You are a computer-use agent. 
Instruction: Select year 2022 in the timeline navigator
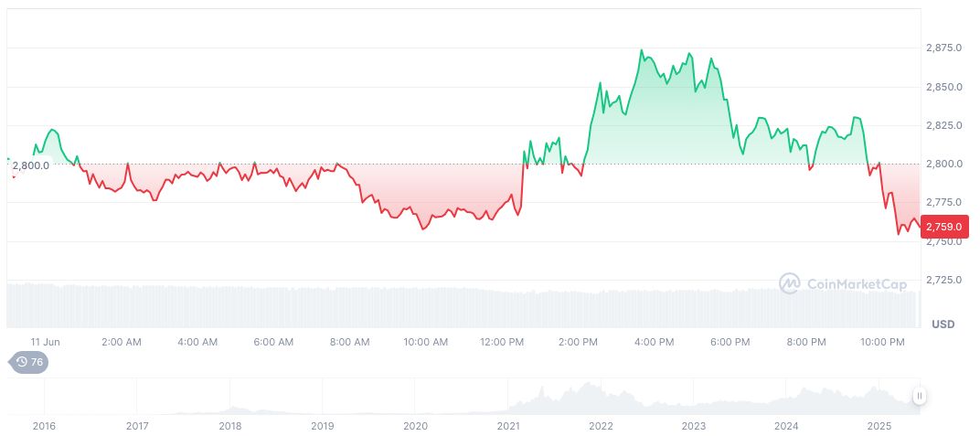point(601,426)
